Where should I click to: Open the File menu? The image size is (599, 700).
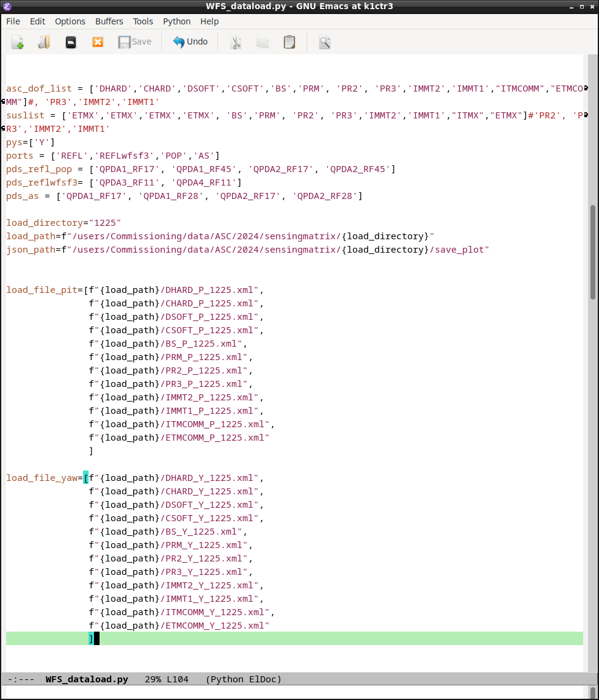click(x=13, y=21)
